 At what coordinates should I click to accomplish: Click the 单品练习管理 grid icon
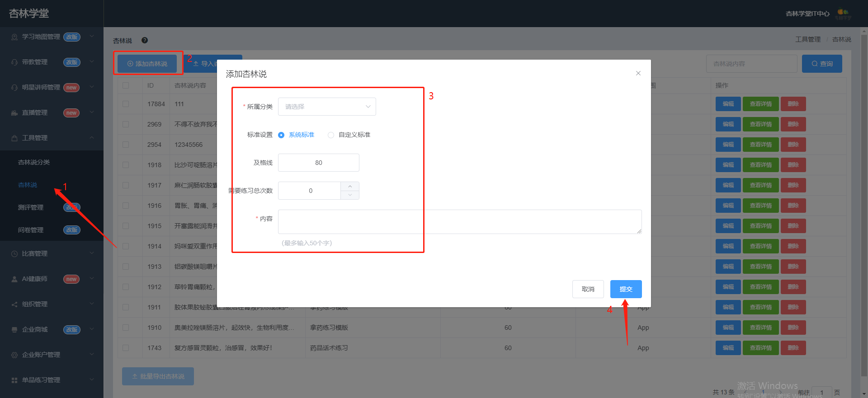pos(14,380)
